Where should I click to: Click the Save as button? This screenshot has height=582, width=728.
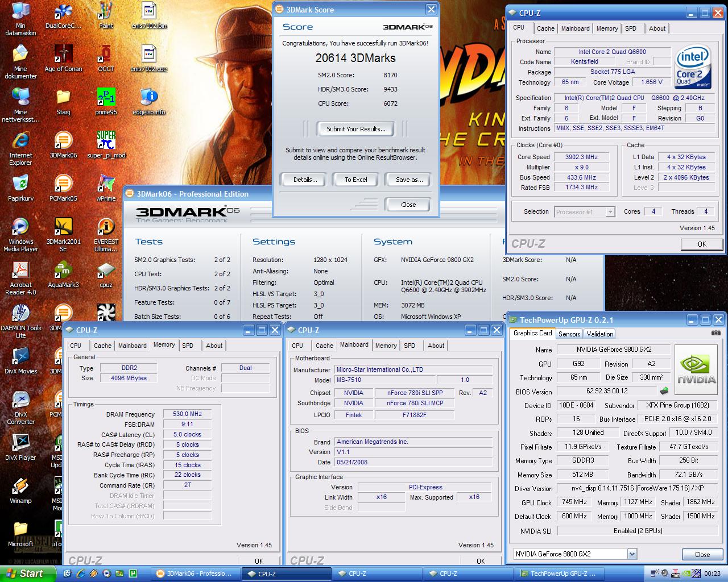[x=409, y=180]
